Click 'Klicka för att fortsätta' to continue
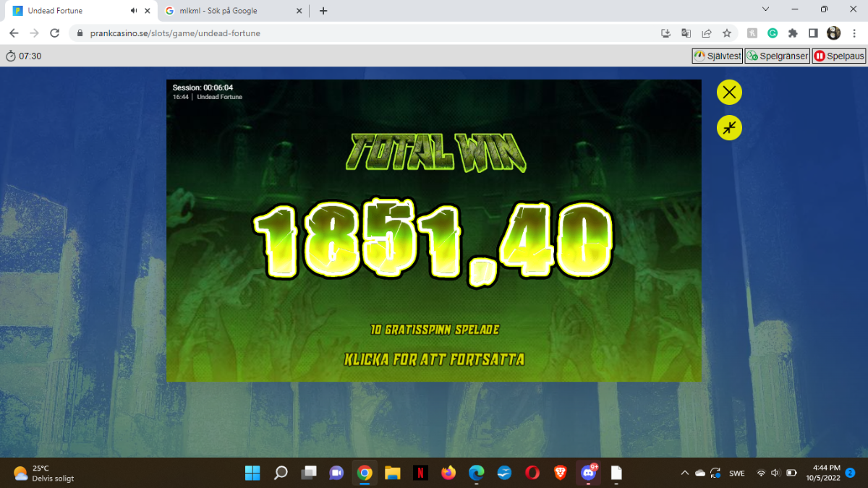The image size is (868, 488). click(x=434, y=359)
